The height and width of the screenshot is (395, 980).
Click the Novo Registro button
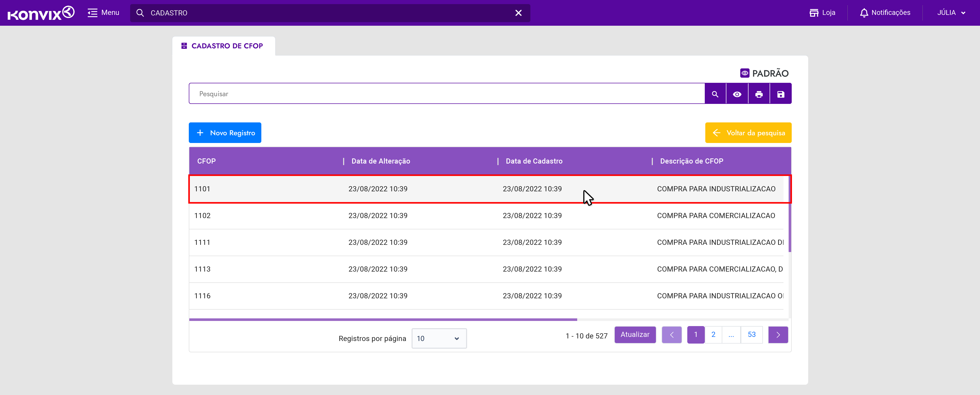point(225,133)
